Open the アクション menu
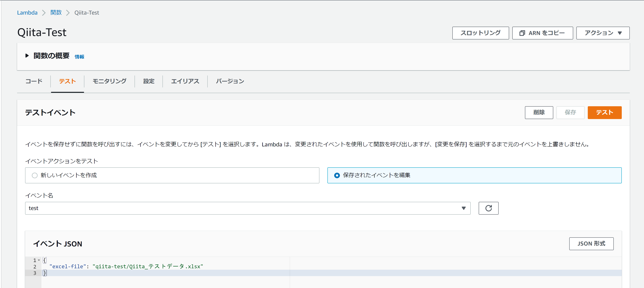Viewport: 644px width, 288px height. (603, 33)
